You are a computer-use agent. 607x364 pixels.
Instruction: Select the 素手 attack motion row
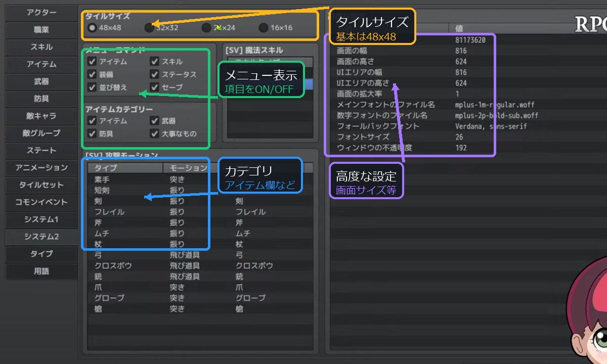(x=200, y=179)
